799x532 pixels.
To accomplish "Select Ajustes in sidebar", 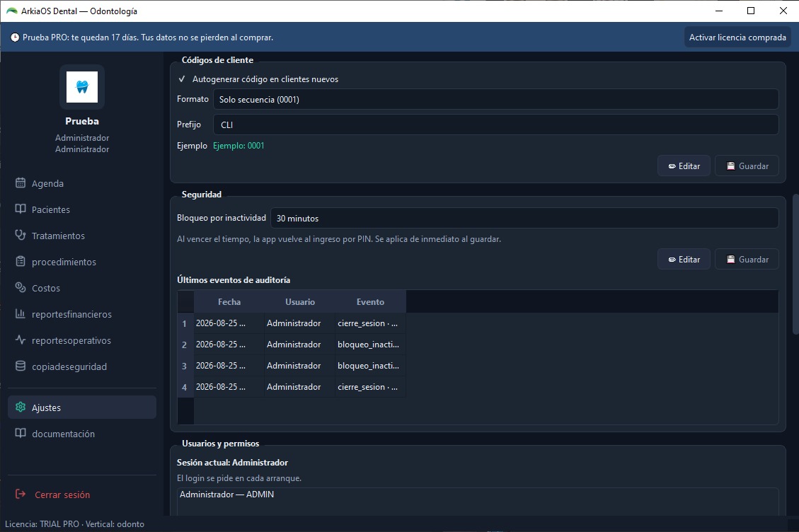I will (x=82, y=407).
